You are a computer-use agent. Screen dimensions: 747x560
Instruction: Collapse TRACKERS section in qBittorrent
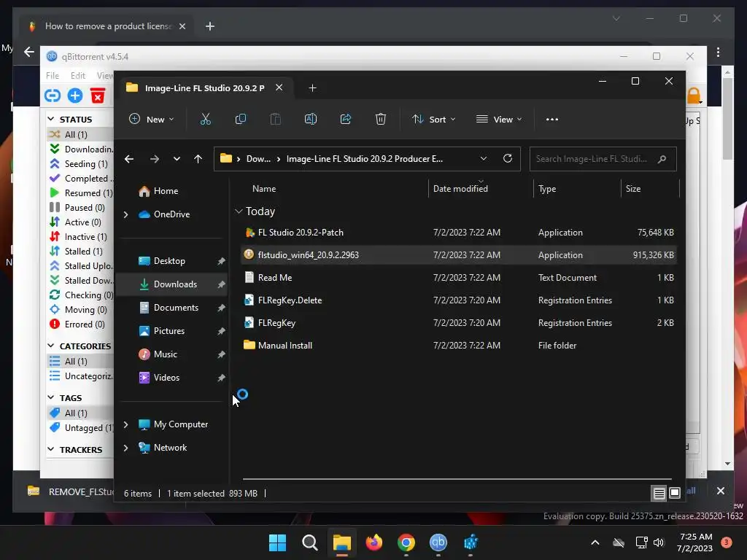(51, 449)
